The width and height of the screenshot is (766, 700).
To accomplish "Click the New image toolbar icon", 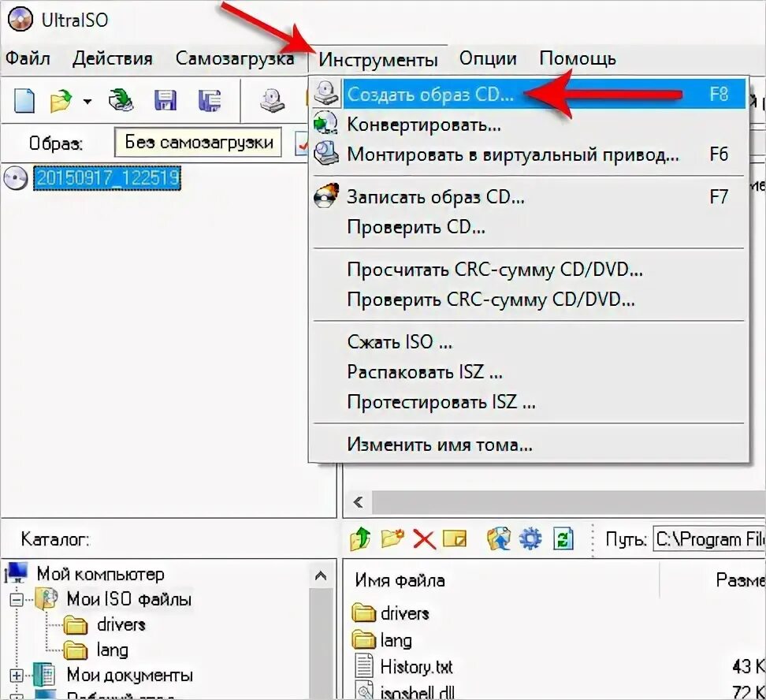I will click(x=24, y=101).
